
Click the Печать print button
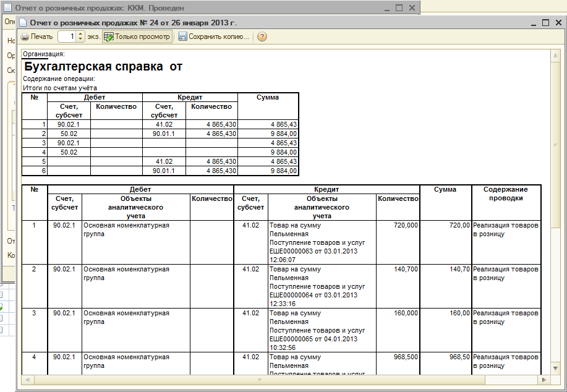pyautogui.click(x=37, y=36)
